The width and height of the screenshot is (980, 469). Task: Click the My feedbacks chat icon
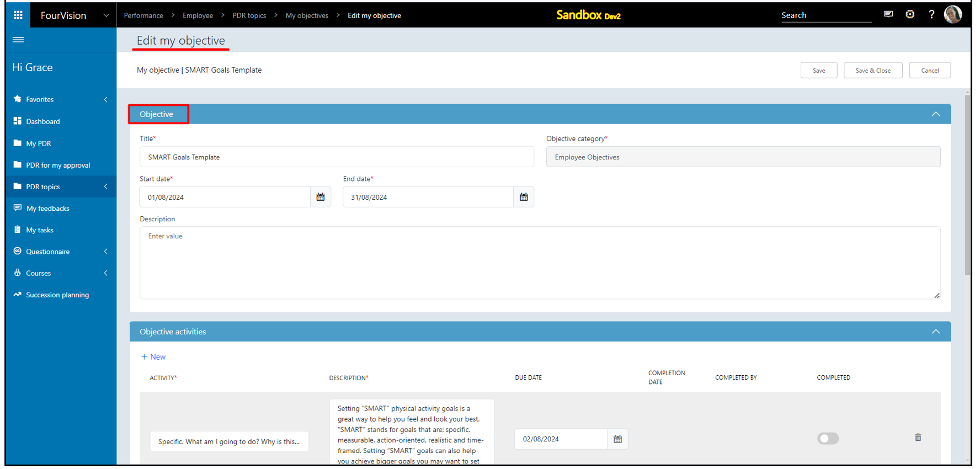(18, 208)
